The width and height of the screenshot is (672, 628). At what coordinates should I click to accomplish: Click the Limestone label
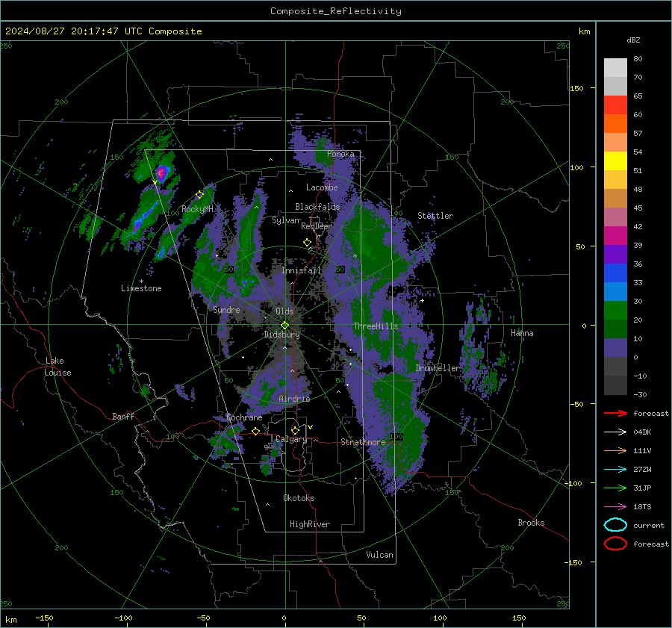click(x=141, y=288)
